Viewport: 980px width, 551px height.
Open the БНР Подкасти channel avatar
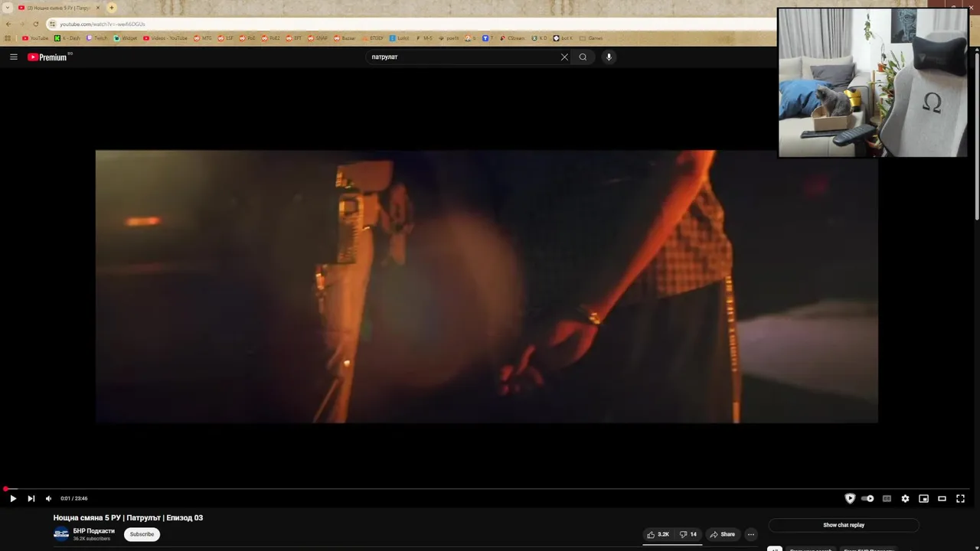point(61,534)
